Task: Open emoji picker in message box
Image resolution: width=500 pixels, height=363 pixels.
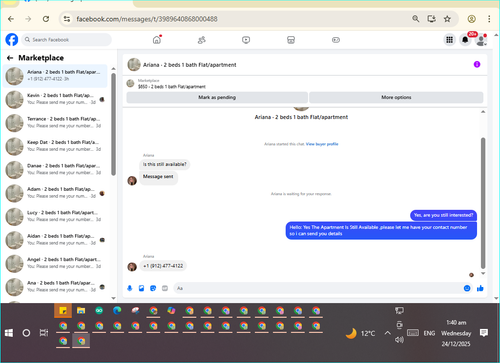Action: (x=467, y=288)
